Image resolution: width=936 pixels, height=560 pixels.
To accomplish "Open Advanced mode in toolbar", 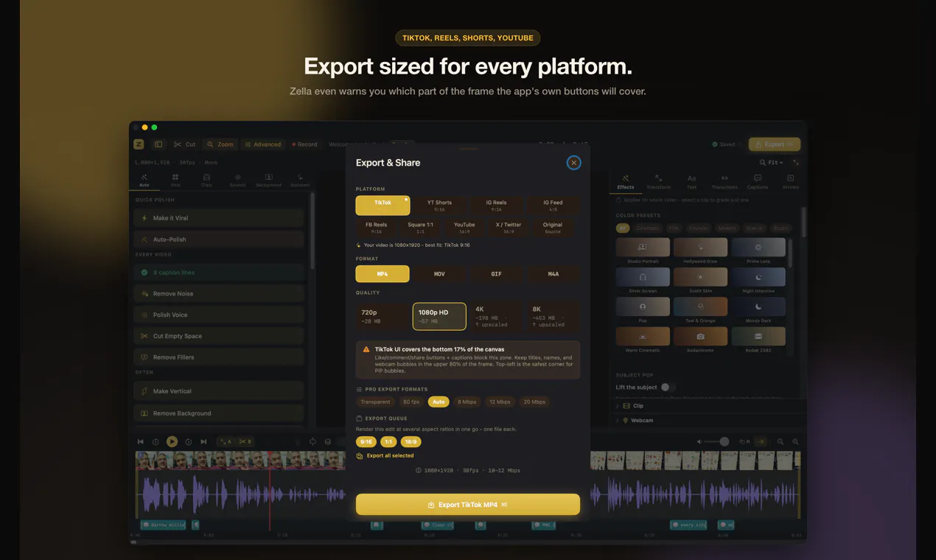I will pos(263,144).
